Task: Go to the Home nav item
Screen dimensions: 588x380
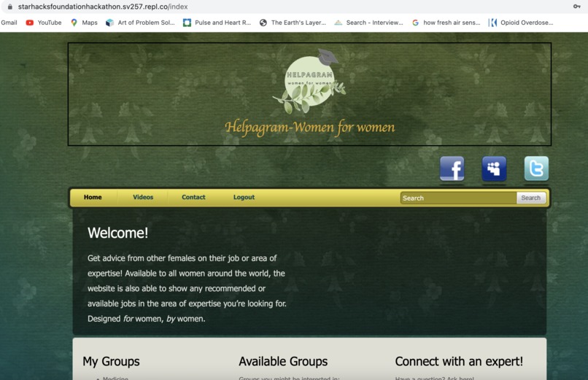Action: [x=93, y=197]
